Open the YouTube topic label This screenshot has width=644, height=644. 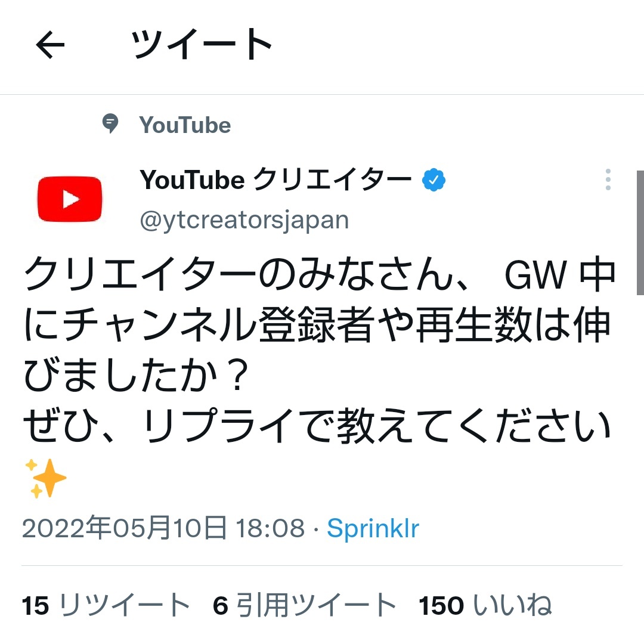click(x=185, y=125)
